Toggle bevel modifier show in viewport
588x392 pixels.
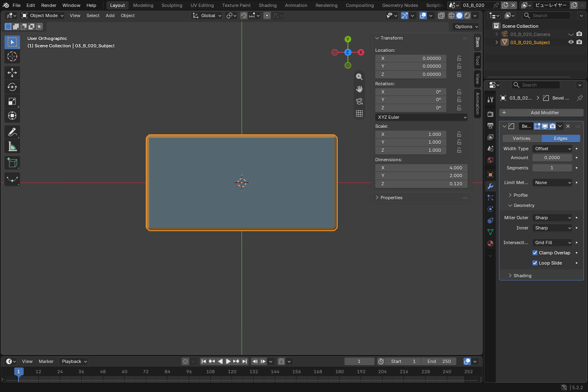[545, 126]
